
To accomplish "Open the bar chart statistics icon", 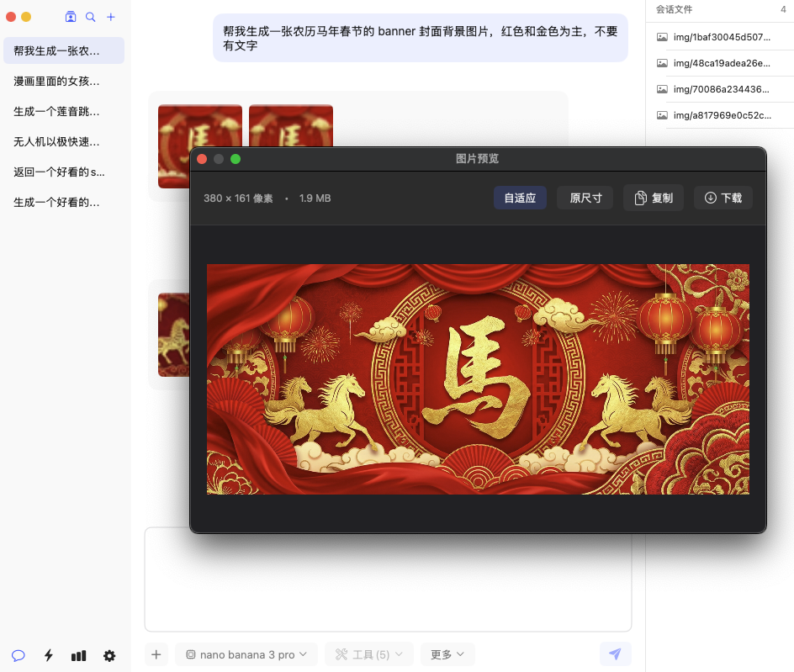I will [x=79, y=656].
